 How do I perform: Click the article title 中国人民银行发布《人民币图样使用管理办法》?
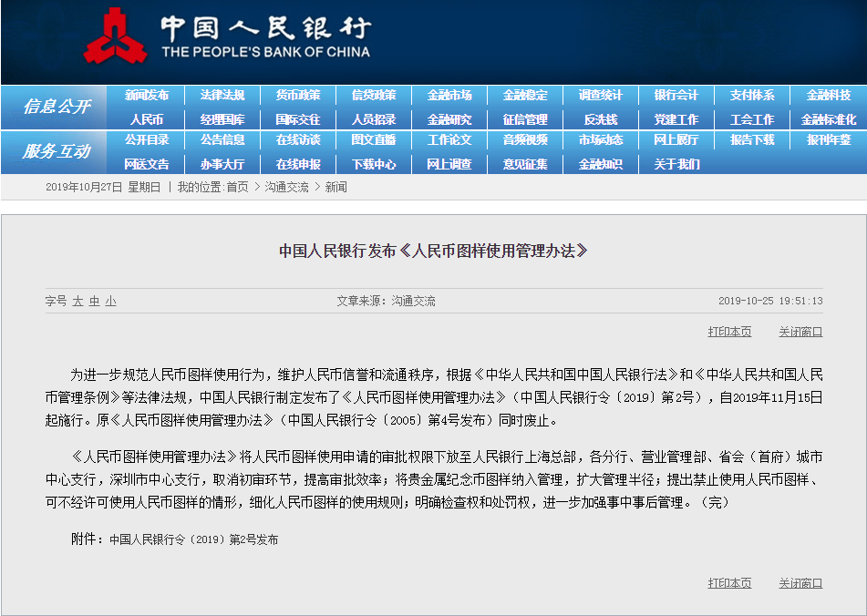pos(433,251)
